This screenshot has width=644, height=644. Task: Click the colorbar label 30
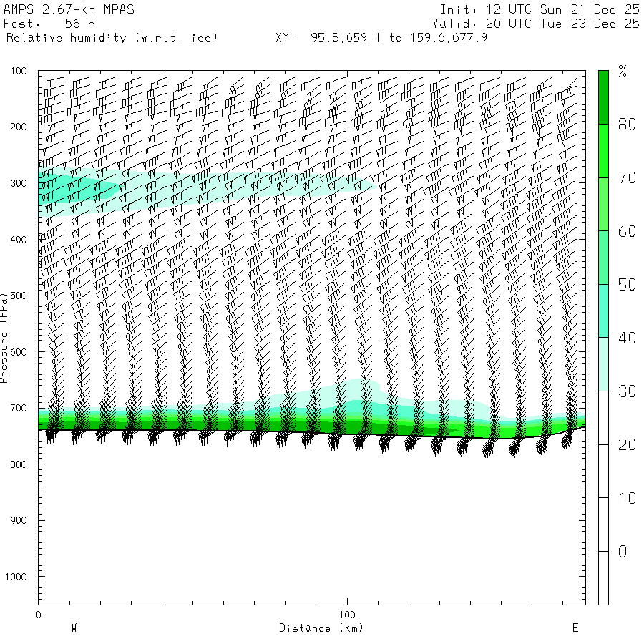(627, 391)
